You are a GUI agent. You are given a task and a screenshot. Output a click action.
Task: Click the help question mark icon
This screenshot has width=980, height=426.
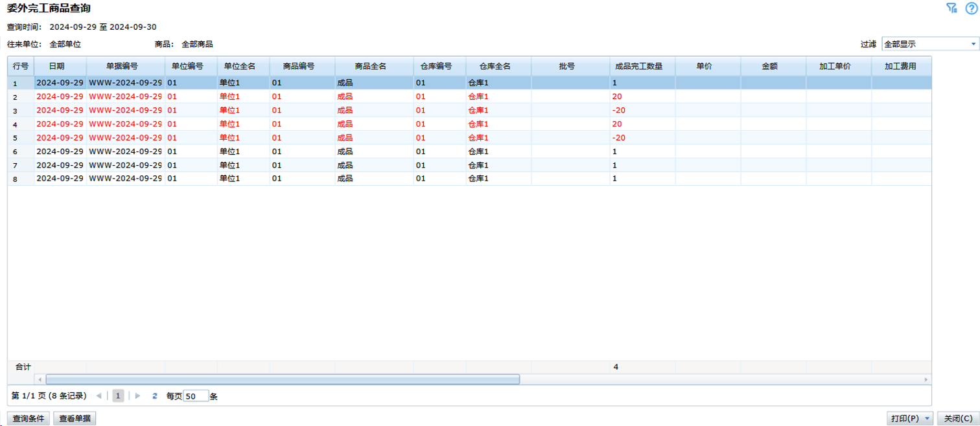(x=970, y=8)
